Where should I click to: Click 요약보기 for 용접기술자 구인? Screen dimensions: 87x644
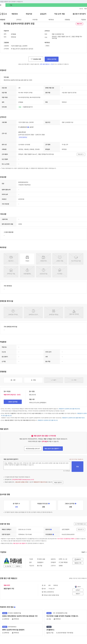(x=78, y=590)
